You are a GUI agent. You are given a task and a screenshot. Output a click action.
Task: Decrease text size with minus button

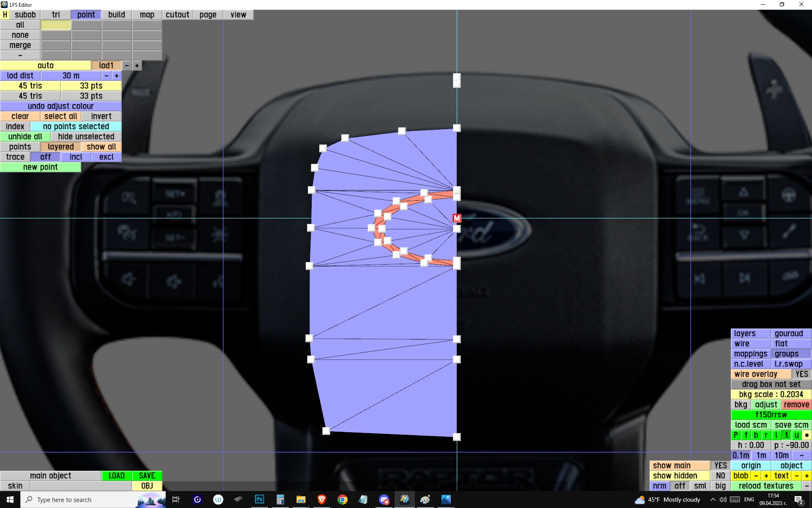coord(796,476)
